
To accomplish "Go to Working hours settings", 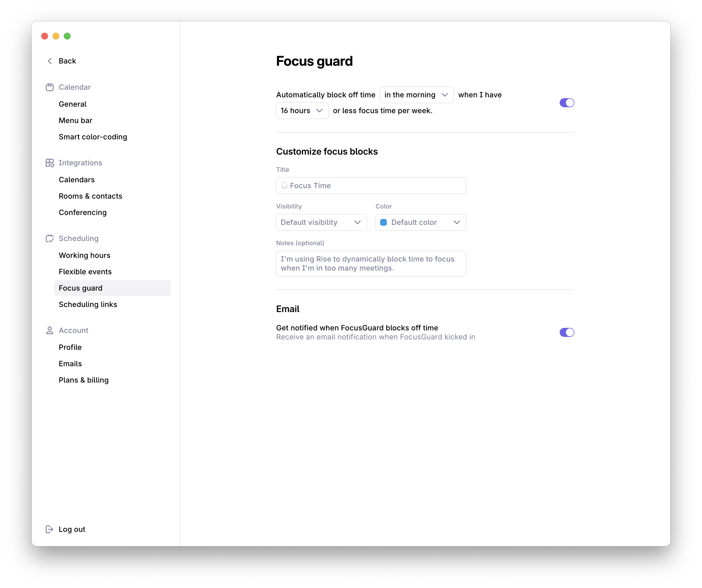I will point(84,255).
